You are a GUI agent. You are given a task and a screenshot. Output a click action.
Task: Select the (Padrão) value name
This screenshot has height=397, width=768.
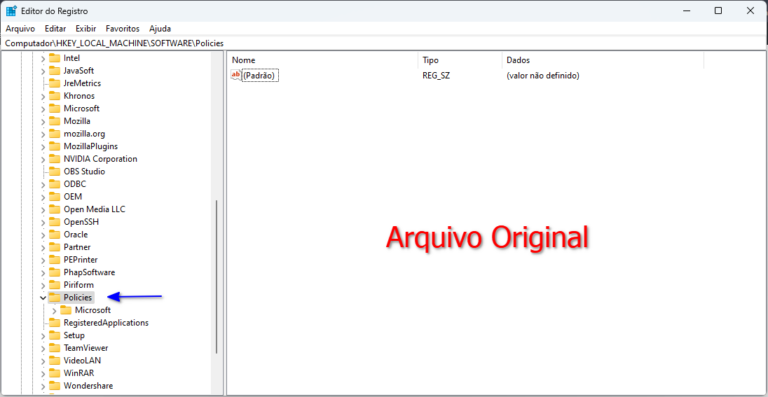click(261, 76)
